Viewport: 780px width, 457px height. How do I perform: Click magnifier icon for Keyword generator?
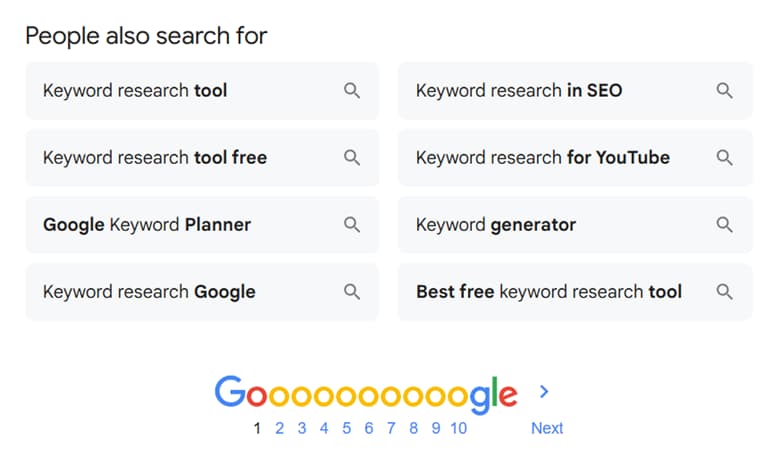coord(725,224)
